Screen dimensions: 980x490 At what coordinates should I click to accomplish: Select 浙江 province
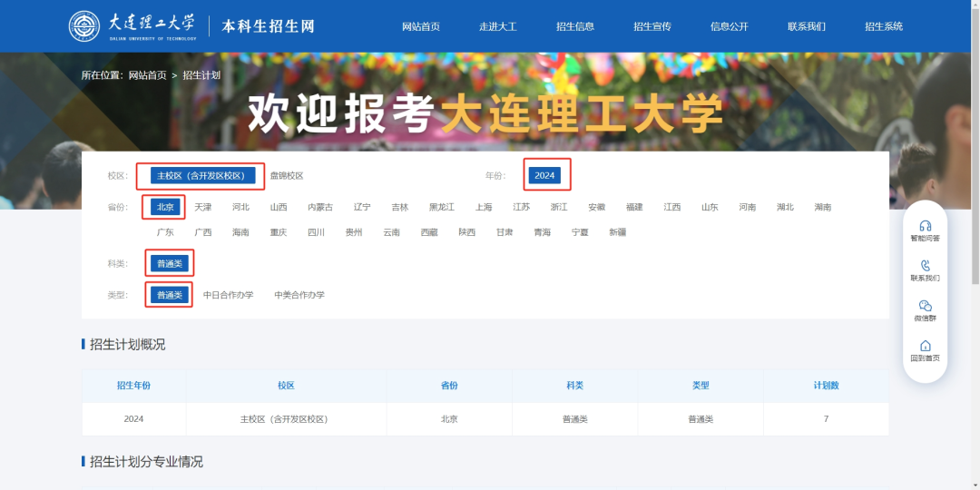click(x=559, y=207)
